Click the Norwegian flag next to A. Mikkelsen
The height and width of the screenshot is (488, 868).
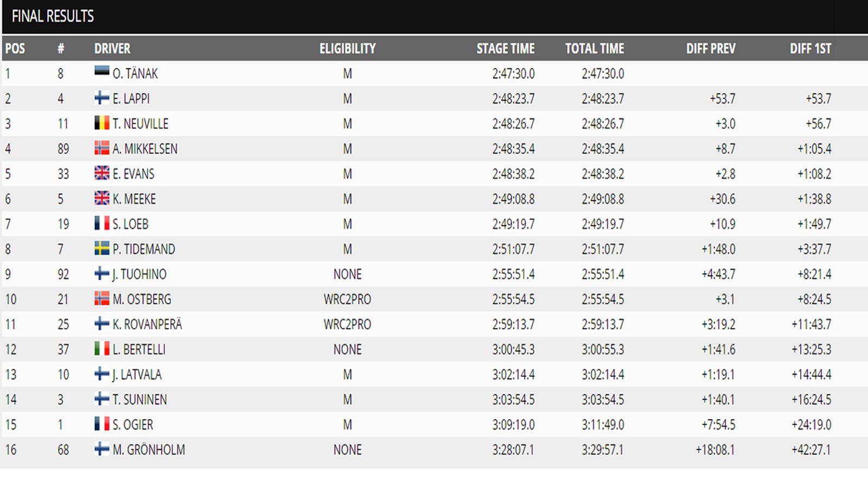101,148
